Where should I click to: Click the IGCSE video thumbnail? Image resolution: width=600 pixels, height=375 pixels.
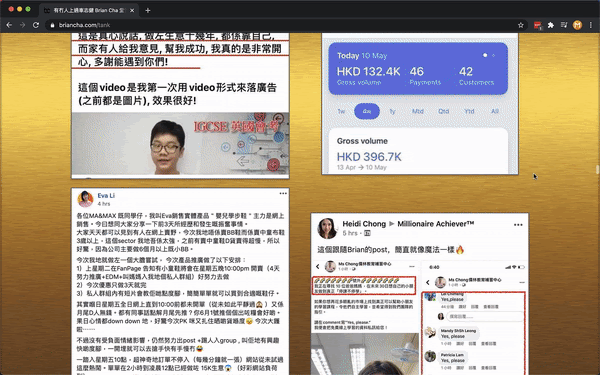pos(180,144)
